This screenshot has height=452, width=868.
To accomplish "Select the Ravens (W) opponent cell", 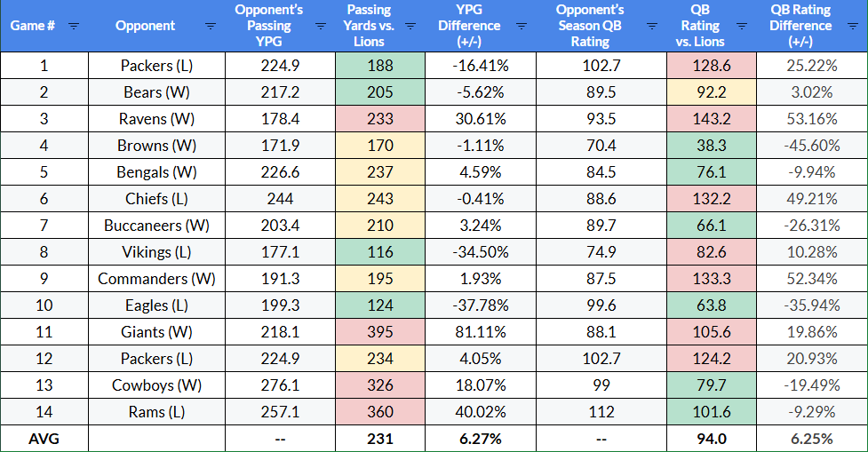I will pos(156,119).
